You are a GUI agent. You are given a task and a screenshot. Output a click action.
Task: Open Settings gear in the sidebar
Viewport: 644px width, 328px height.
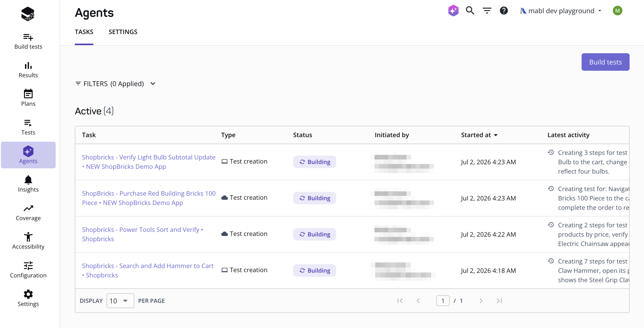(28, 299)
